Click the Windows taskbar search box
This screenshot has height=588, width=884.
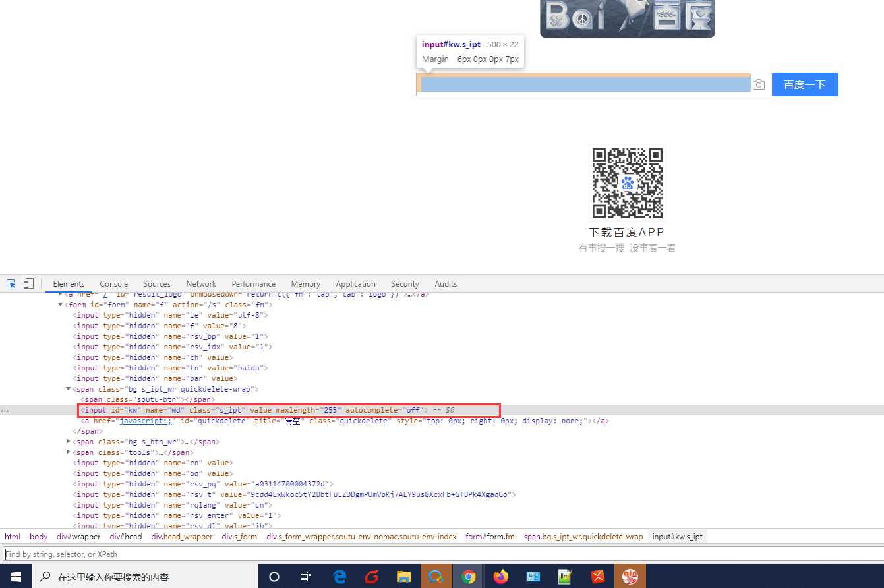coord(144,576)
